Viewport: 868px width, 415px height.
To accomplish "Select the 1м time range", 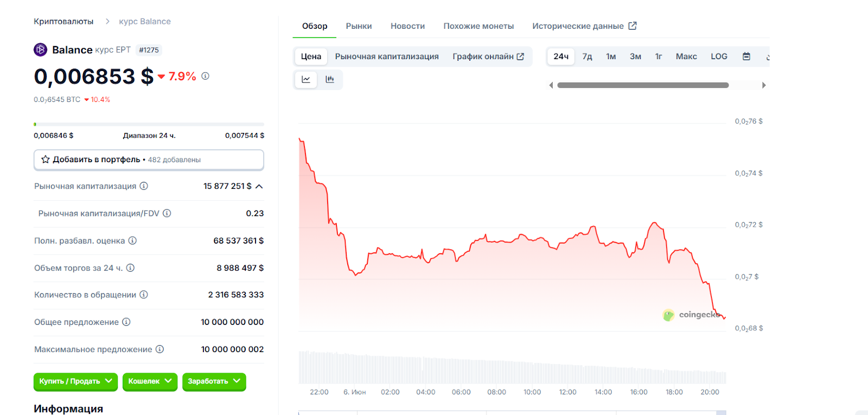I will (611, 56).
